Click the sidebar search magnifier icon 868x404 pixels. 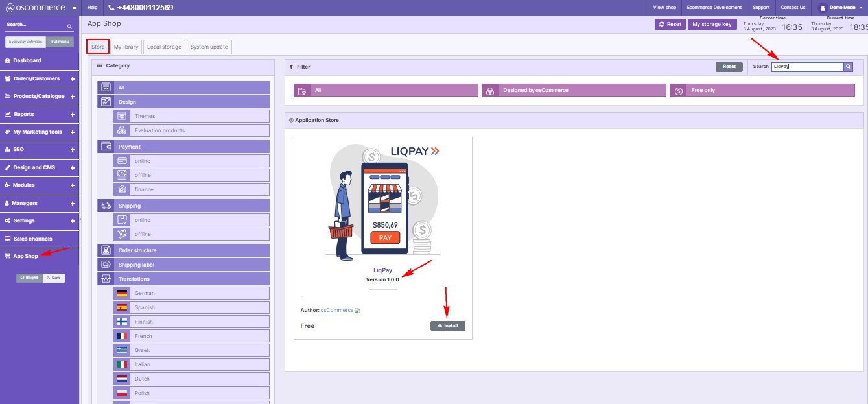pos(70,27)
